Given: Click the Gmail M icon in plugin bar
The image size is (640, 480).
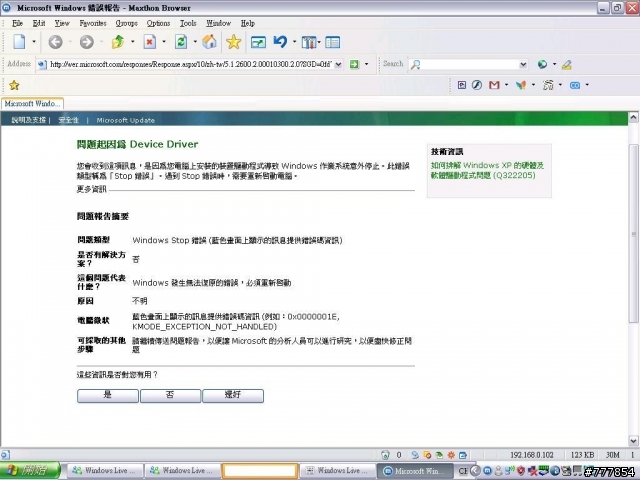Looking at the screenshot, I should pyautogui.click(x=494, y=85).
